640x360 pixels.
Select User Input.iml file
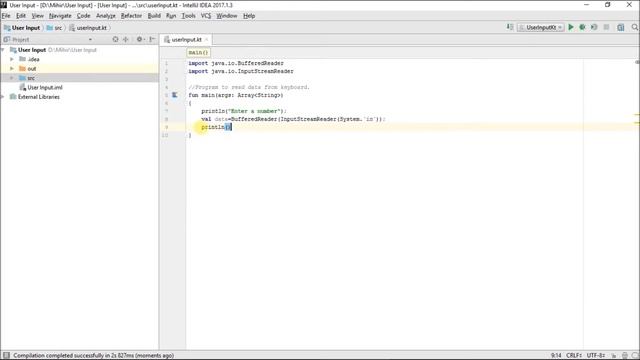click(x=41, y=87)
